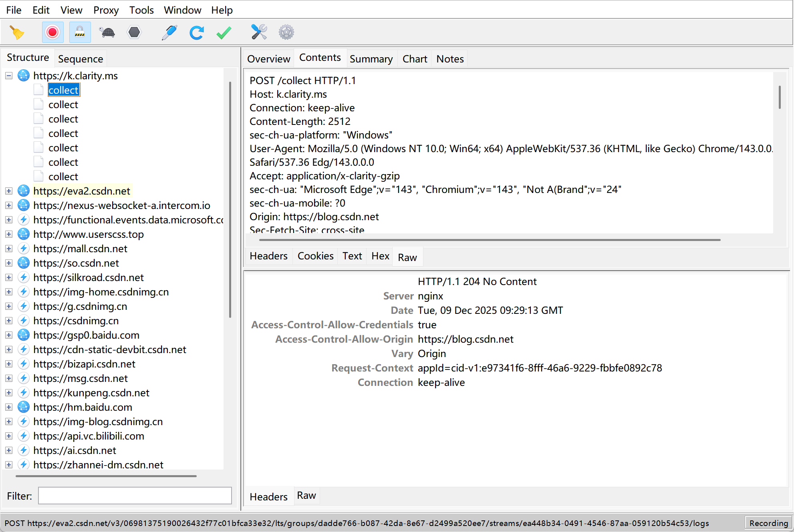Image resolution: width=794 pixels, height=532 pixels.
Task: Toggle throttling turtle icon
Action: pyautogui.click(x=107, y=32)
